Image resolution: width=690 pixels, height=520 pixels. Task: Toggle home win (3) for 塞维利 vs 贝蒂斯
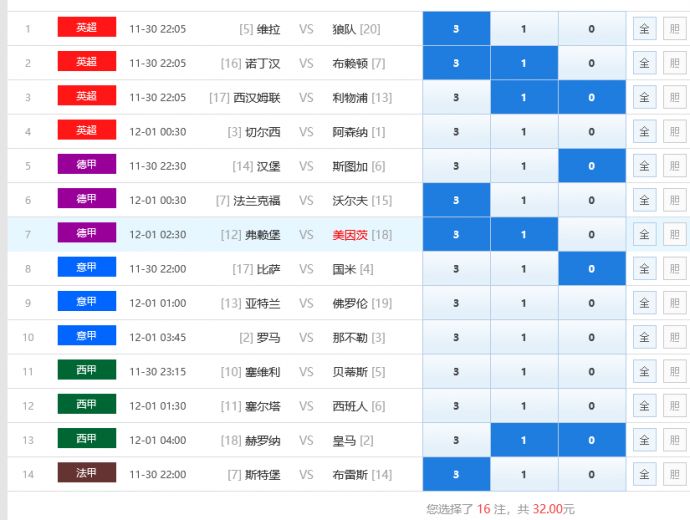456,372
